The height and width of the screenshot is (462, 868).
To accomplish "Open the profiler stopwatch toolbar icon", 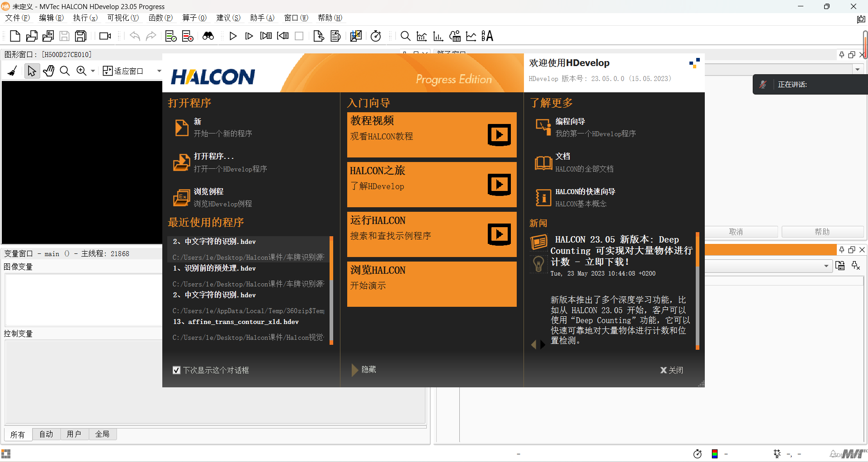I will 376,36.
